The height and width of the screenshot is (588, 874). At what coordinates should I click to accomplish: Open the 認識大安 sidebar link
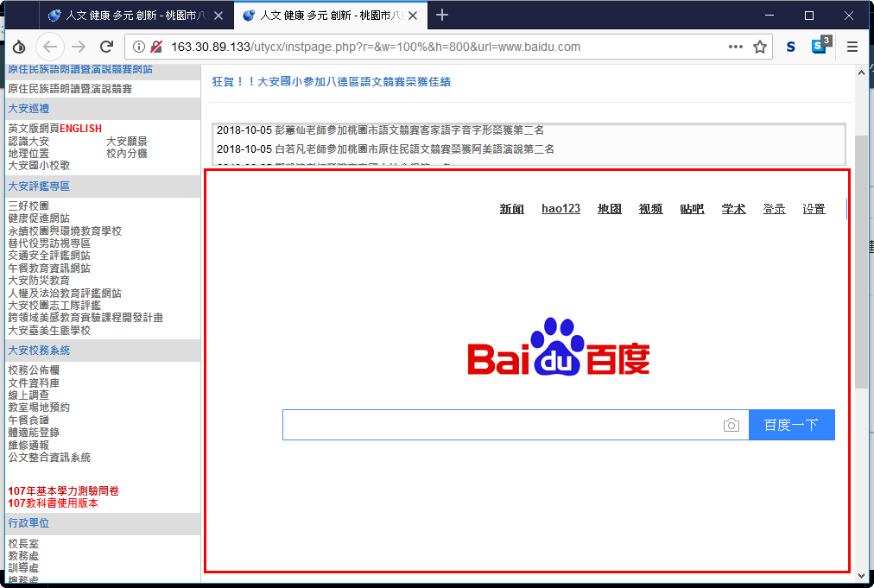pos(28,142)
